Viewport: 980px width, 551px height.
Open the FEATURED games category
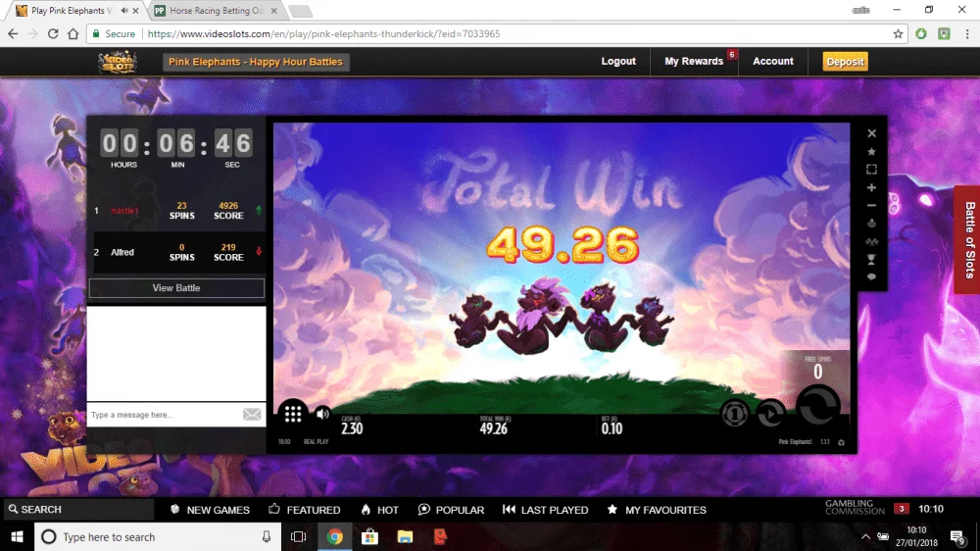click(305, 510)
